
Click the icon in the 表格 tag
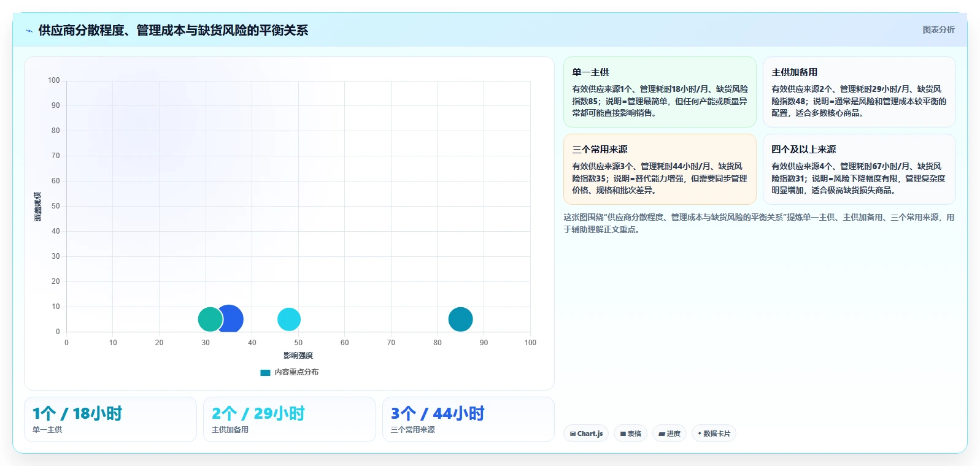click(623, 434)
